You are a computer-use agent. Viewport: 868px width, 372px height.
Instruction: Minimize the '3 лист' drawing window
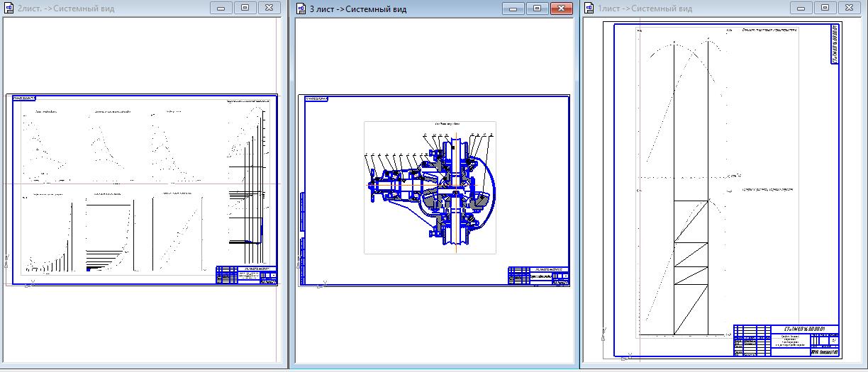point(513,8)
